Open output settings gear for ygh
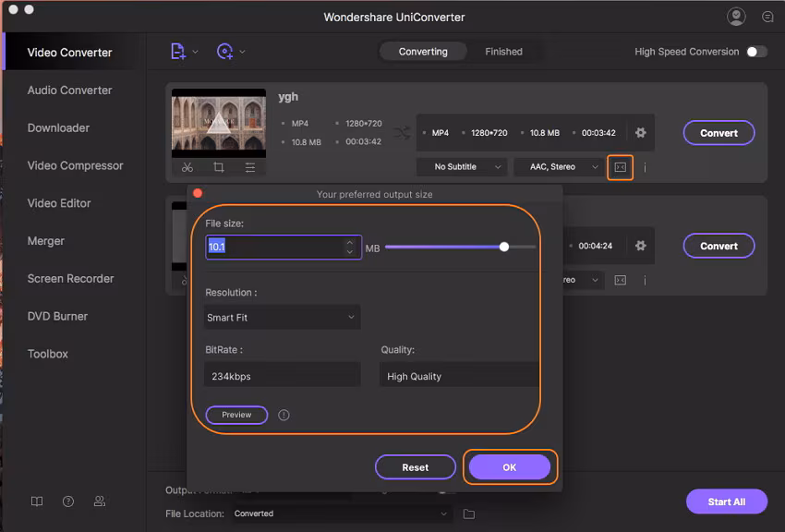785x532 pixels. click(x=640, y=133)
